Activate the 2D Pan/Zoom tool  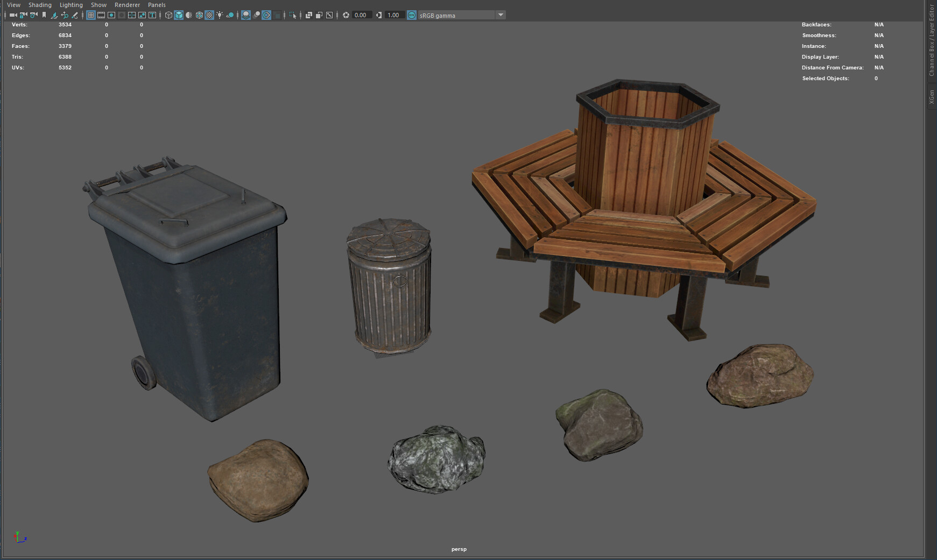coord(64,15)
